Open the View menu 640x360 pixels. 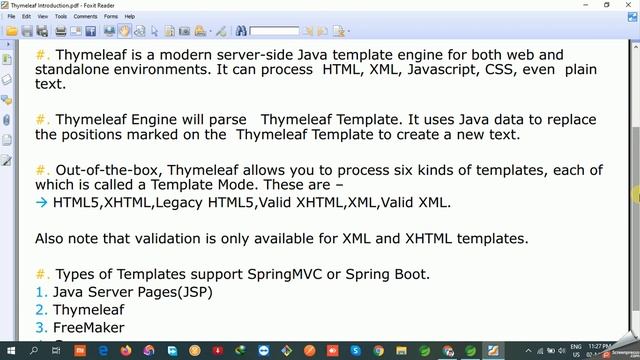(x=42, y=16)
